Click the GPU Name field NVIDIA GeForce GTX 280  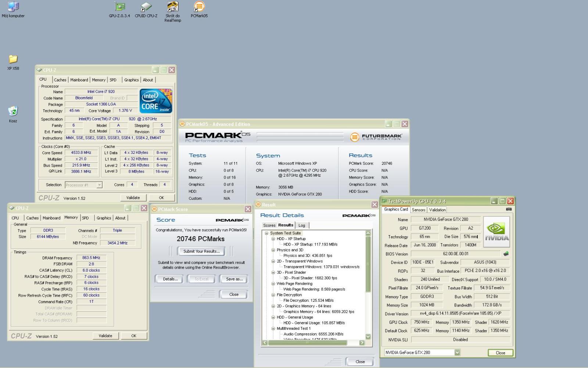point(446,219)
